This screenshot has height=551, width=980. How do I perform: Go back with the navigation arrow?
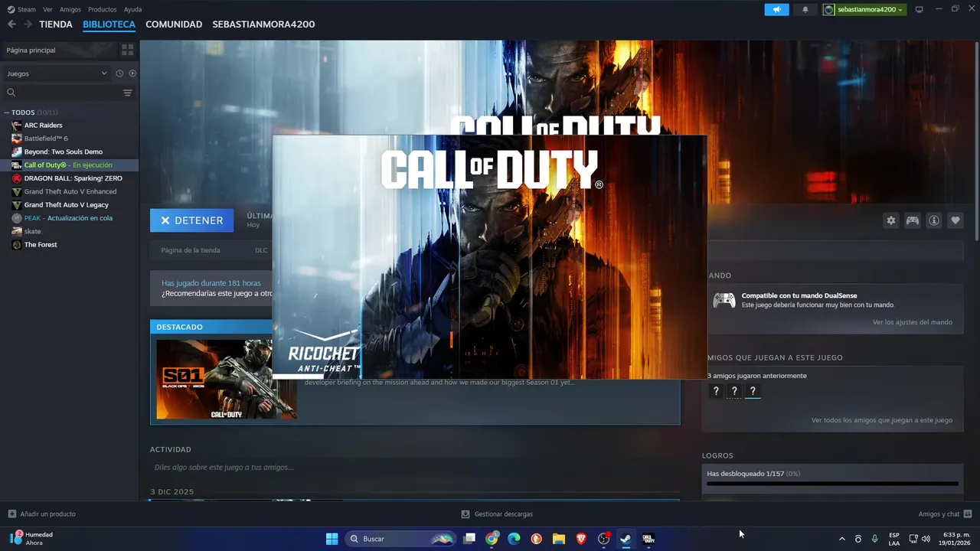11,24
